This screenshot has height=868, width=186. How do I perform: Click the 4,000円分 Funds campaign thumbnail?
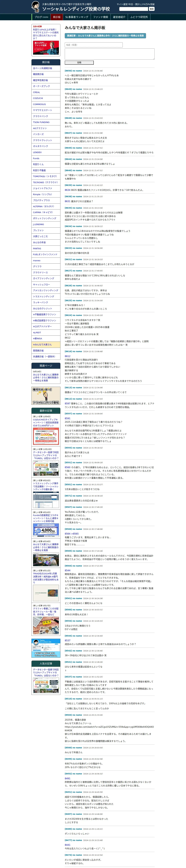(x=46, y=530)
